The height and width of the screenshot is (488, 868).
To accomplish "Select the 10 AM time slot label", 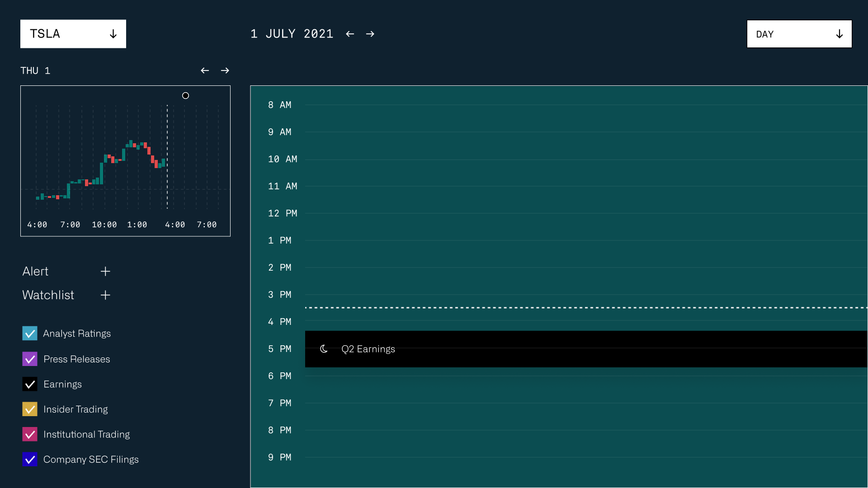I will pyautogui.click(x=283, y=159).
